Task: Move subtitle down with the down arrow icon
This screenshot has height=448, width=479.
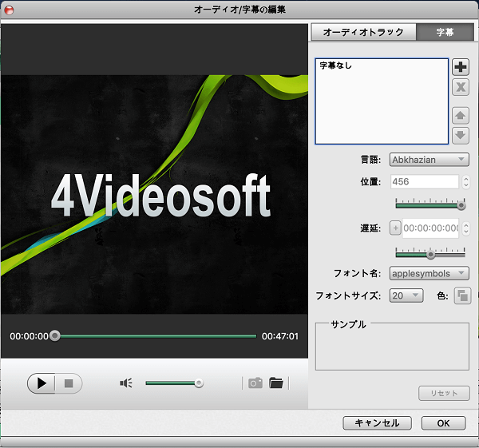Action: point(461,136)
